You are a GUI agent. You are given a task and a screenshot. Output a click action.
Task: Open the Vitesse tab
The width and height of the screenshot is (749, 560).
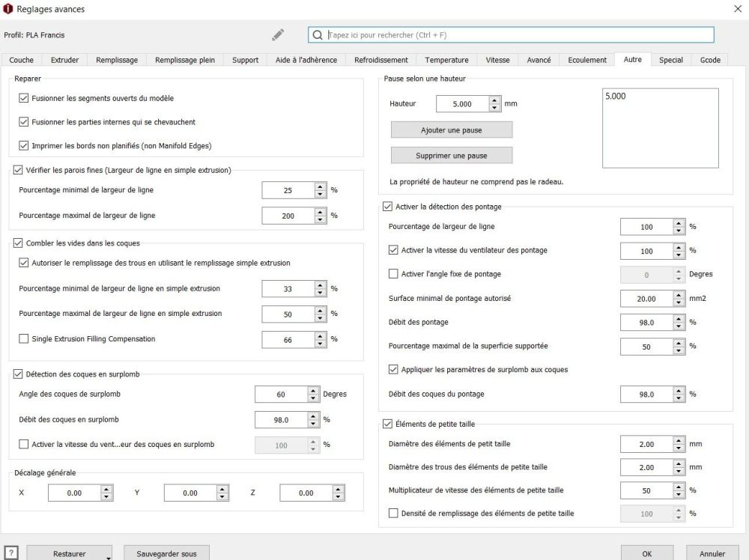pos(498,60)
